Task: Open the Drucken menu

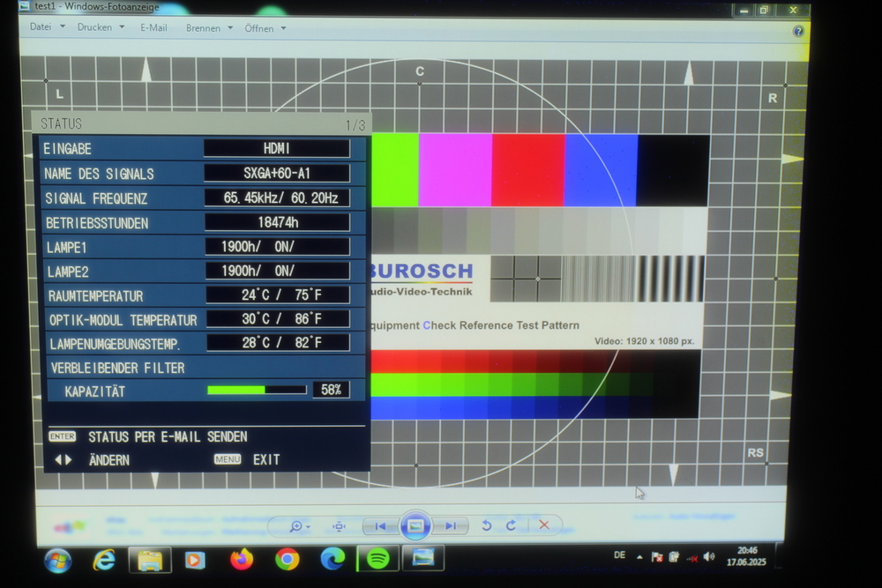Action: [94, 27]
